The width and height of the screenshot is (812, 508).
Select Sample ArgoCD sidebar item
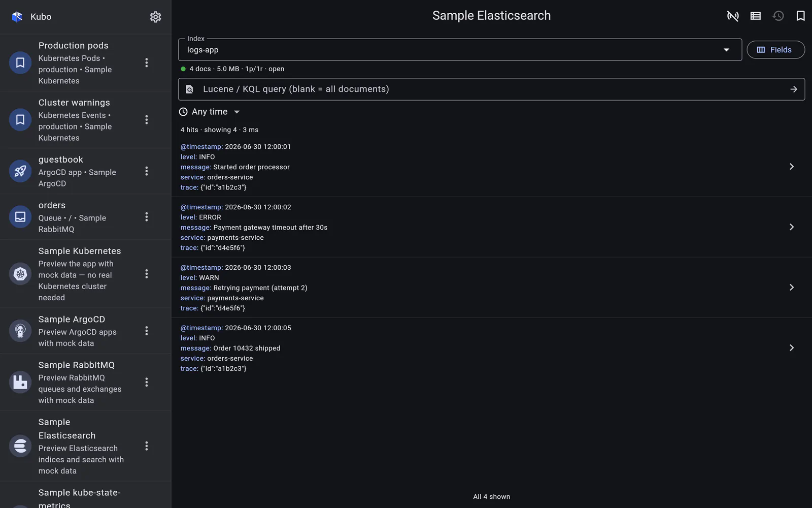[x=86, y=331]
